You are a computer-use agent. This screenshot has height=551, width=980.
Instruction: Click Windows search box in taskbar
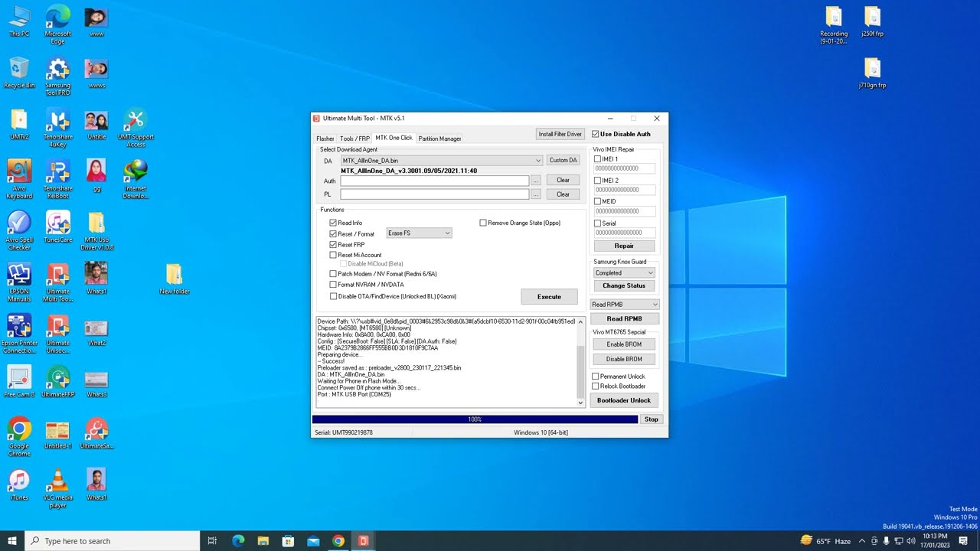click(113, 541)
